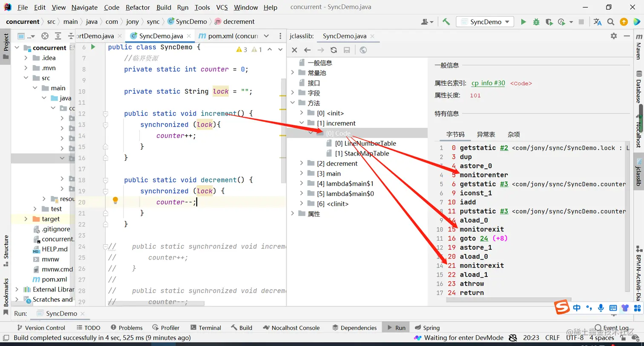The image size is (644, 346).
Task: Open the user account dropdown in toolbar
Action: click(x=427, y=22)
